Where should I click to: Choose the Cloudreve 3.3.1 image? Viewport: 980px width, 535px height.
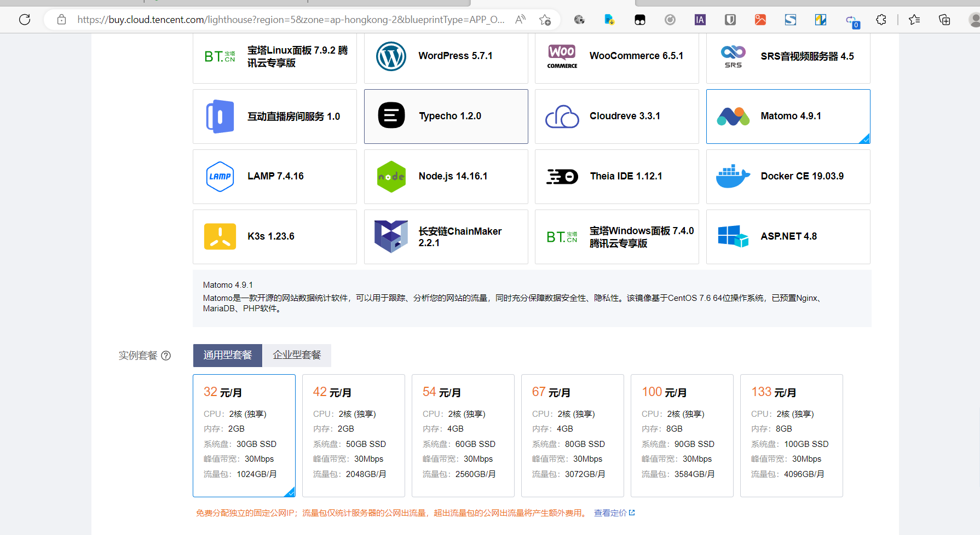tap(616, 116)
